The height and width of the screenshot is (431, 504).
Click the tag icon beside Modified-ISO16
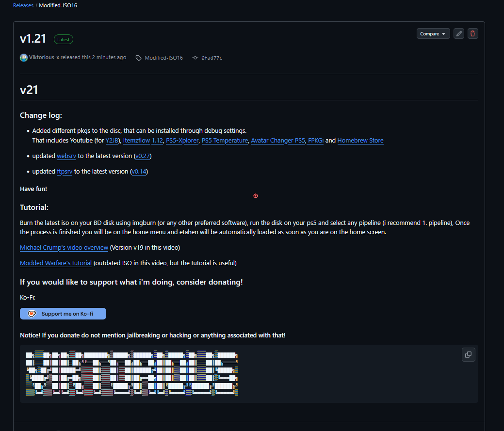[139, 58]
